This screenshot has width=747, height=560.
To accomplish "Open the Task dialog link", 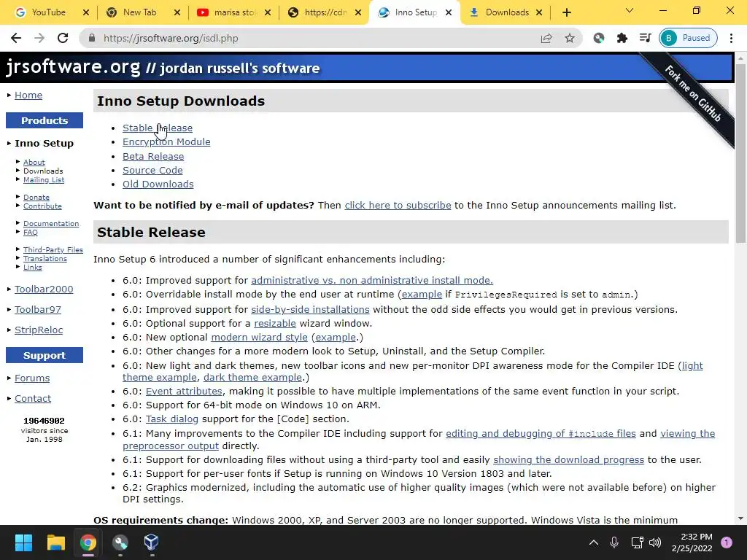I will point(172,419).
